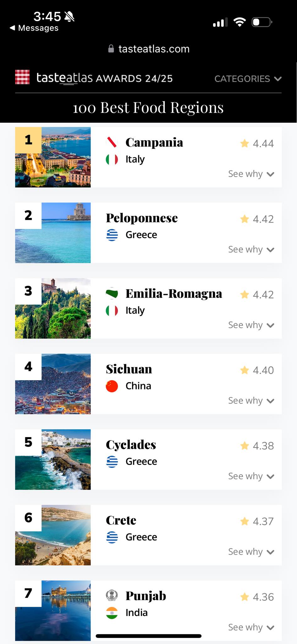This screenshot has height=644, width=297.
Task: Tap the Emilia-Romagna green emblem icon
Action: pos(112,293)
